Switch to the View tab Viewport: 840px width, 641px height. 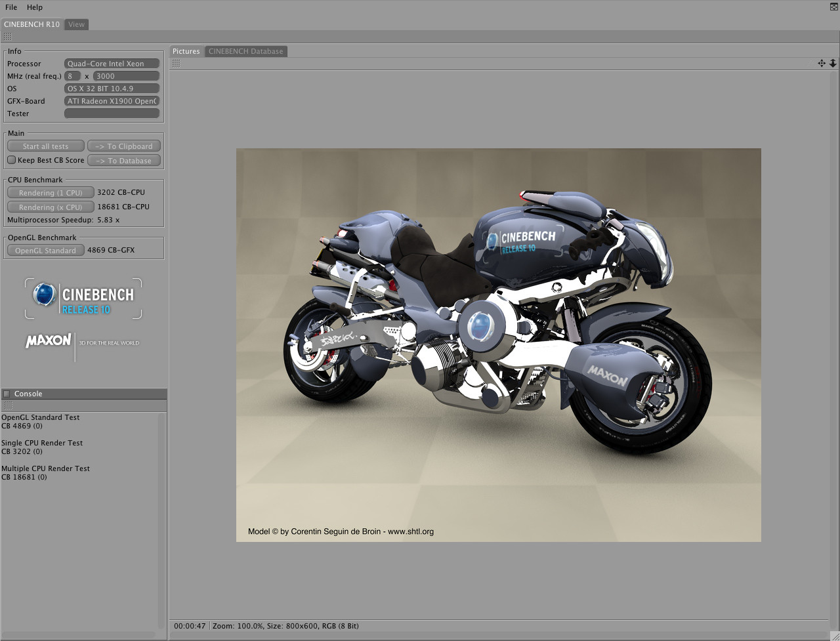tap(77, 24)
